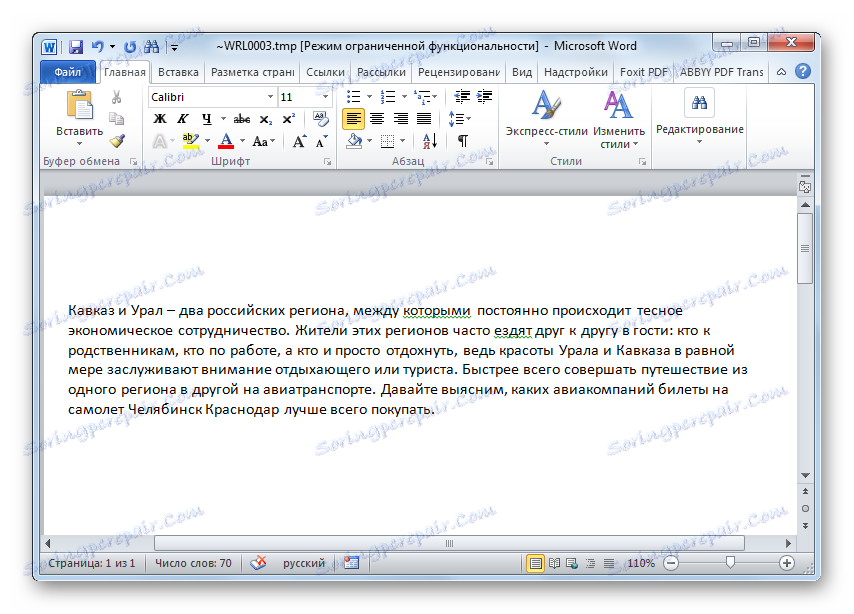The width and height of the screenshot is (854, 614).
Task: Shrink font size with small A icon
Action: click(321, 142)
